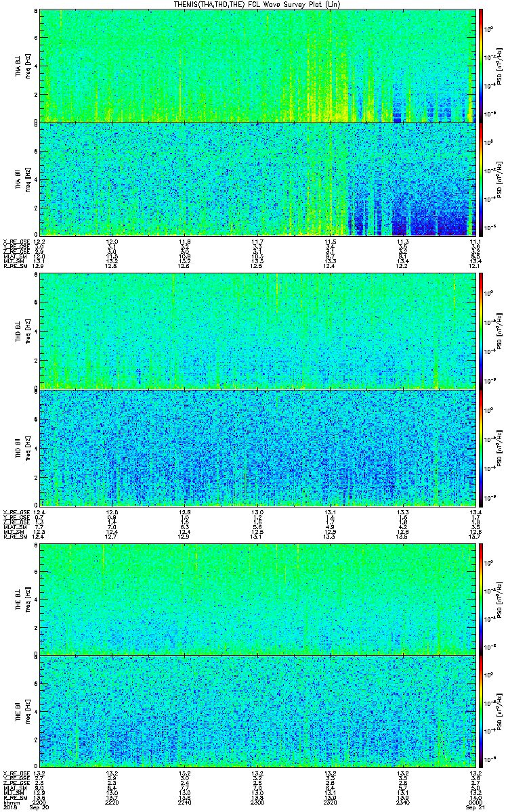This screenshot has height=812, width=508.
Task: Click the THD B⊥ spectrogram panel
Action: (x=257, y=332)
